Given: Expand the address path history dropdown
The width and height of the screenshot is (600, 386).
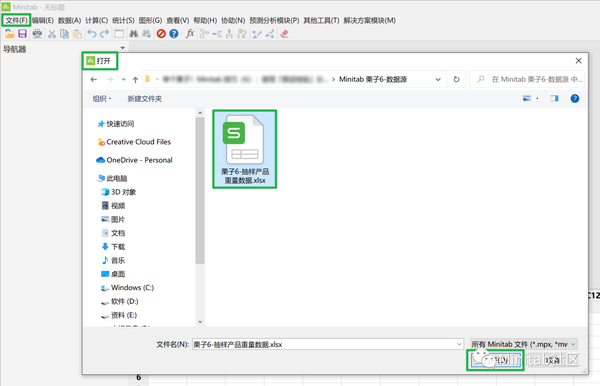Looking at the screenshot, I should click(438, 79).
